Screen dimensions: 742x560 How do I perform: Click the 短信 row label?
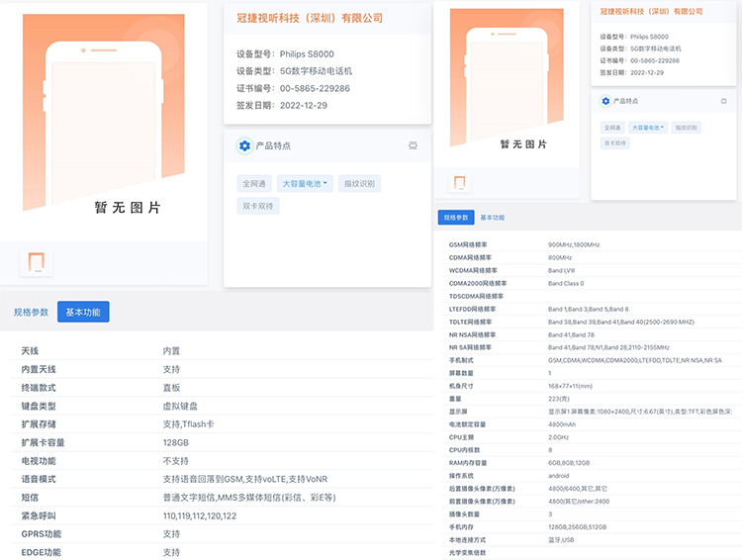pyautogui.click(x=30, y=498)
